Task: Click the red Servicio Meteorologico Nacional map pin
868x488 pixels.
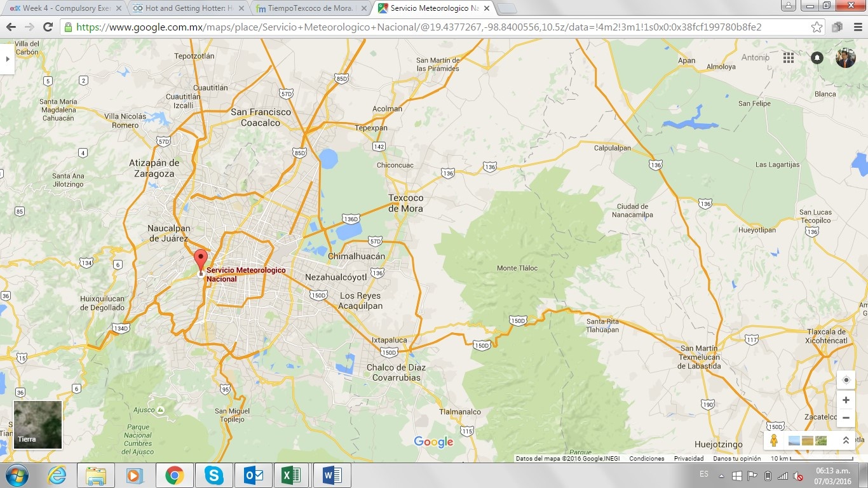Action: (x=201, y=262)
